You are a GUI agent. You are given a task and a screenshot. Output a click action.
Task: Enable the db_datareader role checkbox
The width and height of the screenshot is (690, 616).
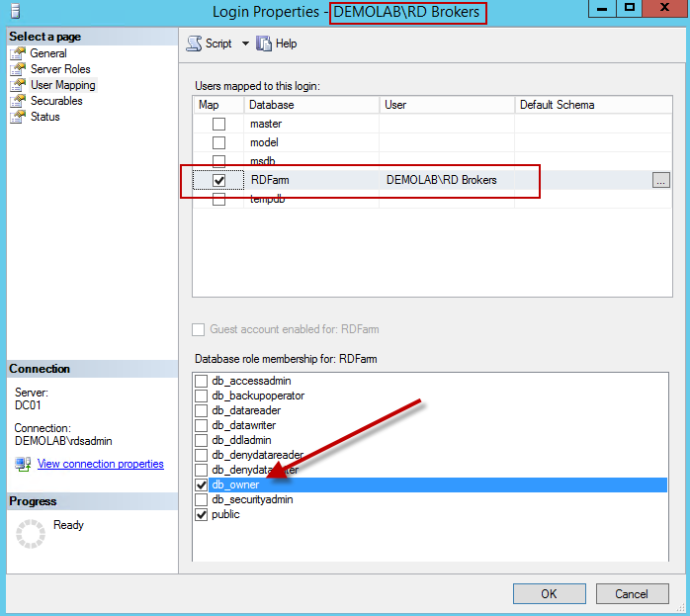202,410
